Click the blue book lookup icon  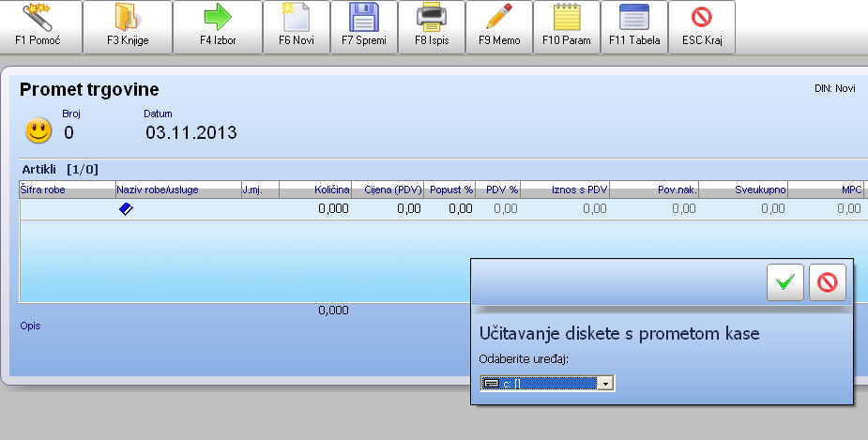(x=126, y=208)
